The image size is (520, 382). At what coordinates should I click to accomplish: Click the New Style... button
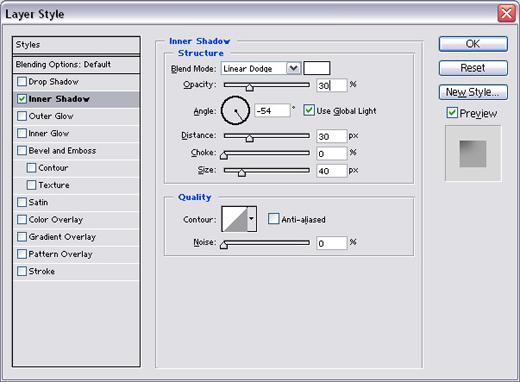tap(473, 92)
